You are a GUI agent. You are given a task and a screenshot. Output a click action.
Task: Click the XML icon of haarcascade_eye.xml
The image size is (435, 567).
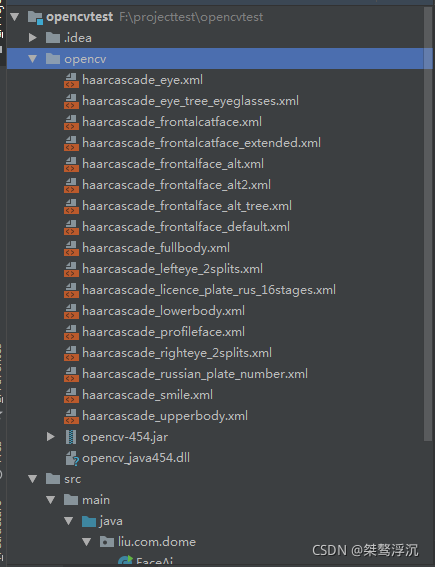[71, 80]
